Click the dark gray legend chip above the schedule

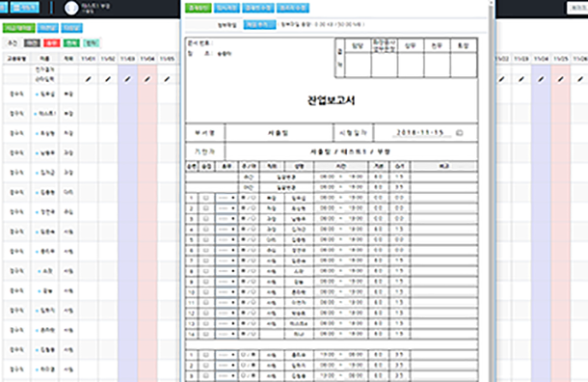pos(32,43)
